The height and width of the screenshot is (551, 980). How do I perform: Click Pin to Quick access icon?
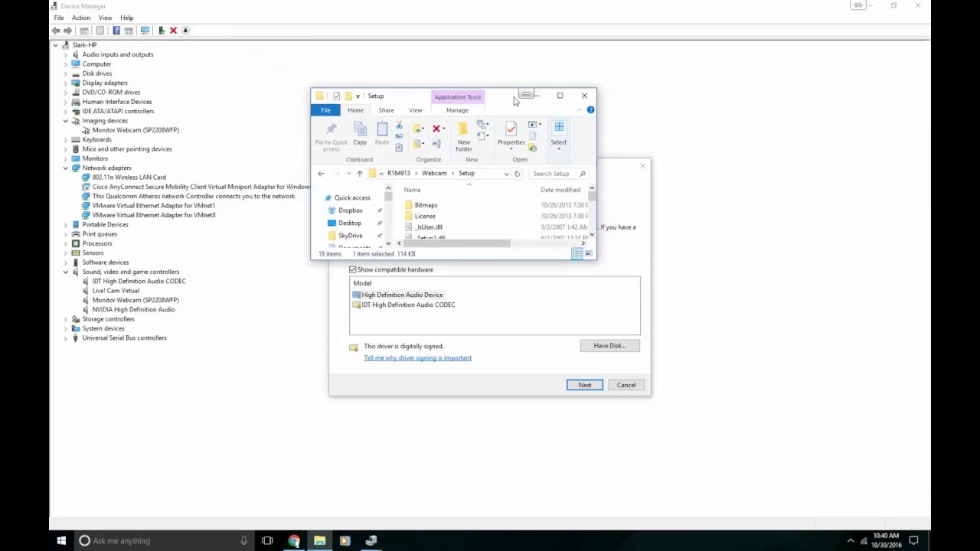pyautogui.click(x=331, y=129)
